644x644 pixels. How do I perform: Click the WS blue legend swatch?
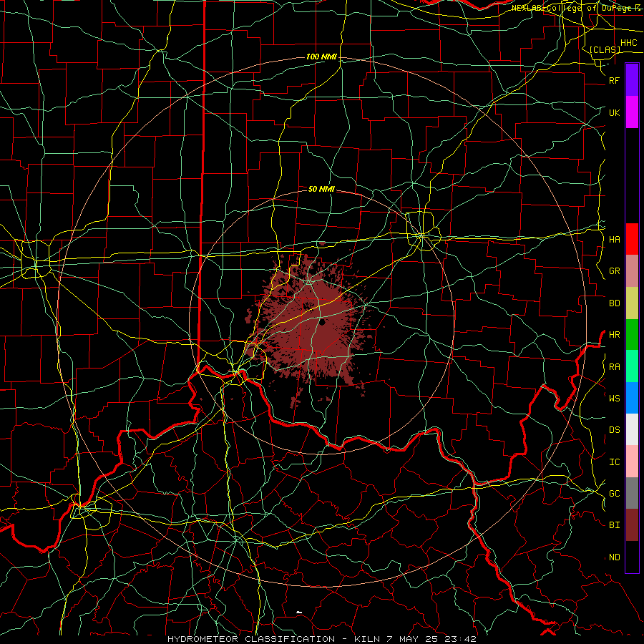pyautogui.click(x=632, y=398)
